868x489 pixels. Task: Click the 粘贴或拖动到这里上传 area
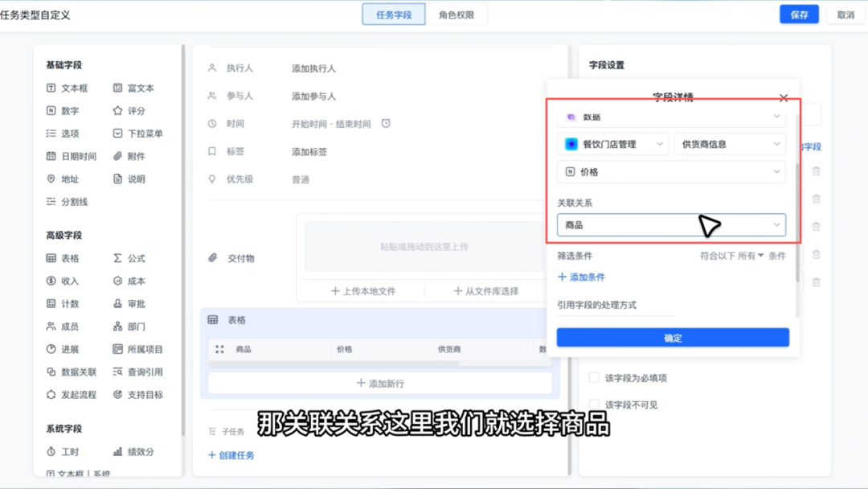(x=424, y=246)
